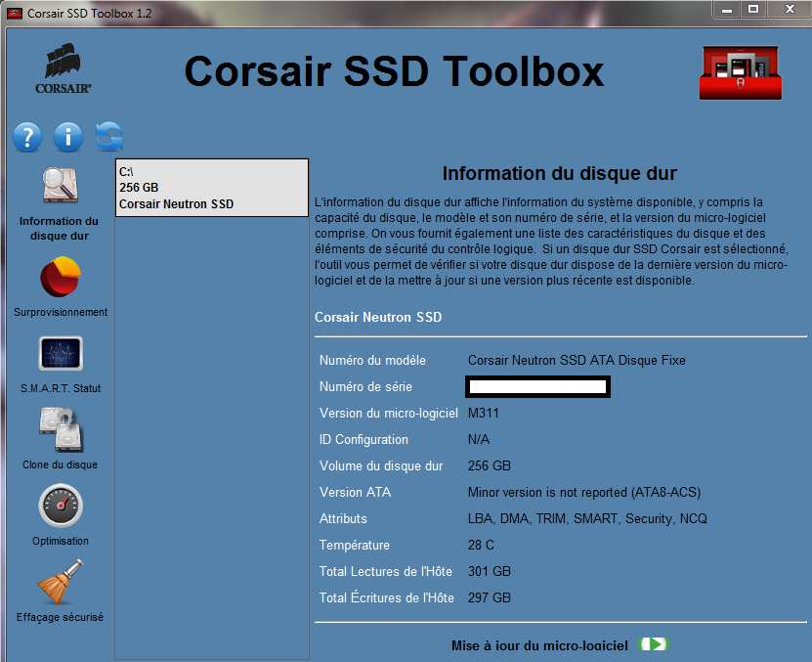Click the Attributs label
The image size is (812, 662).
343,519
